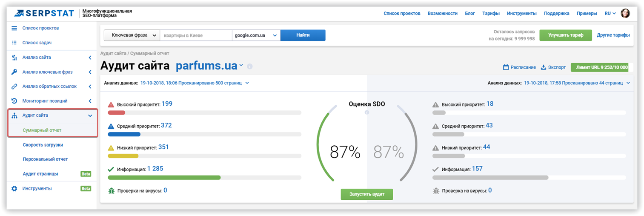Viewport: 644px width, 216px height.
Task: Open the user avatar in the header
Action: [x=625, y=13]
